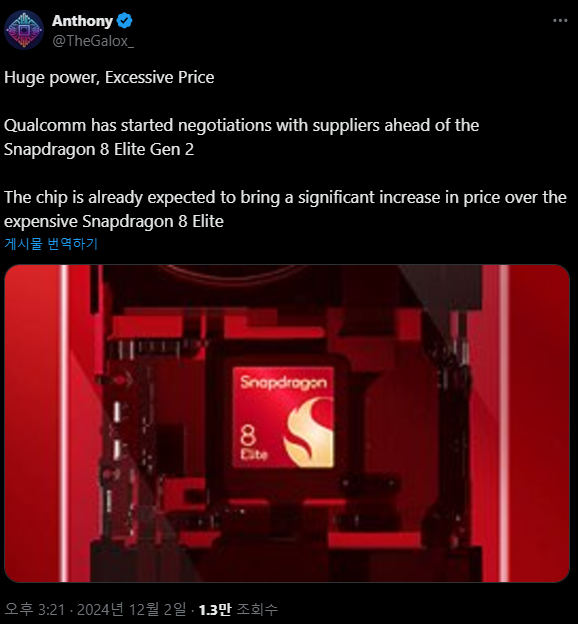Click the glowing left bar in image
578x624 pixels.
click(x=64, y=423)
